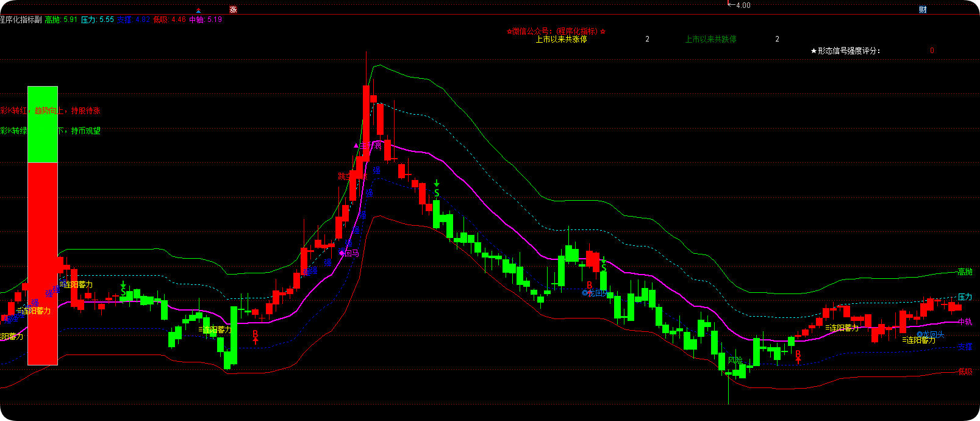This screenshot has width=980, height=421.
Task: Click the green block of the color bar
Action: tap(43, 124)
